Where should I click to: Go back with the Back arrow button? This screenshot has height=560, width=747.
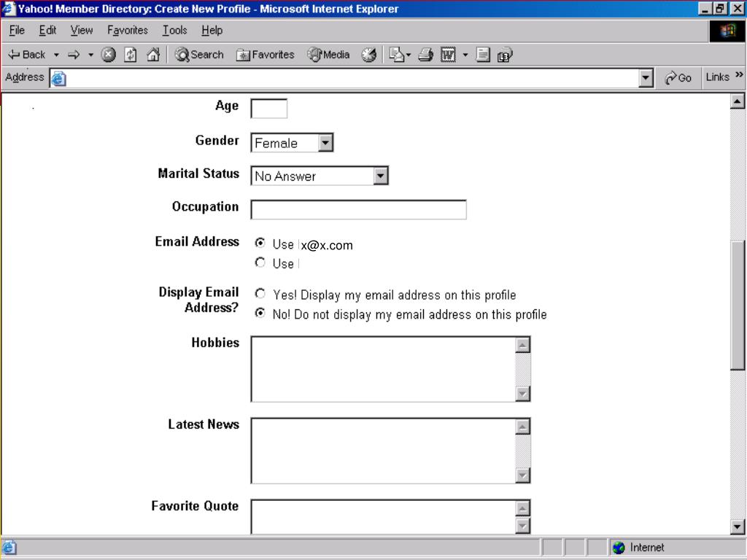pos(27,55)
